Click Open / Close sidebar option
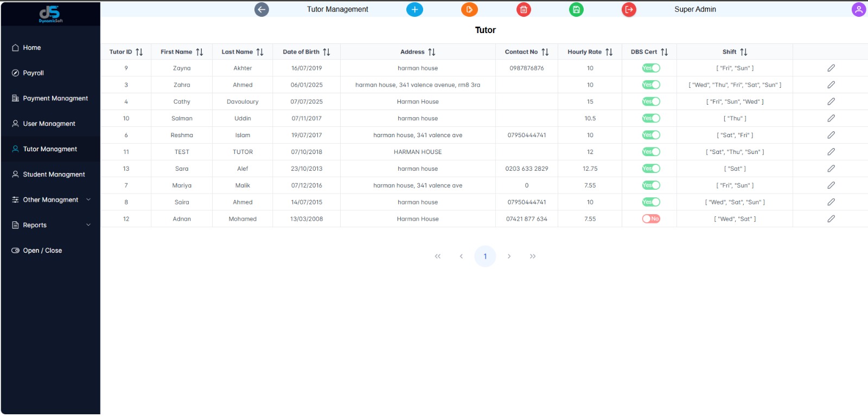Viewport: 868px width, 417px height. point(42,251)
